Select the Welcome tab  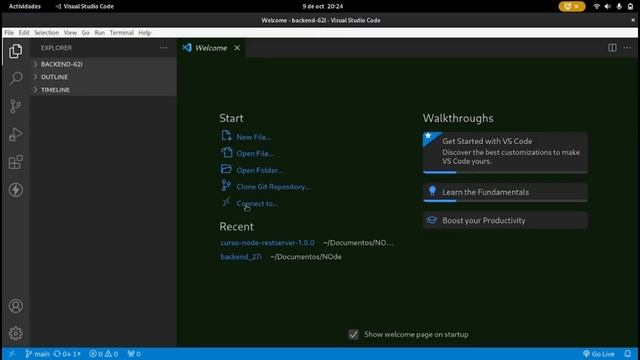coord(211,48)
